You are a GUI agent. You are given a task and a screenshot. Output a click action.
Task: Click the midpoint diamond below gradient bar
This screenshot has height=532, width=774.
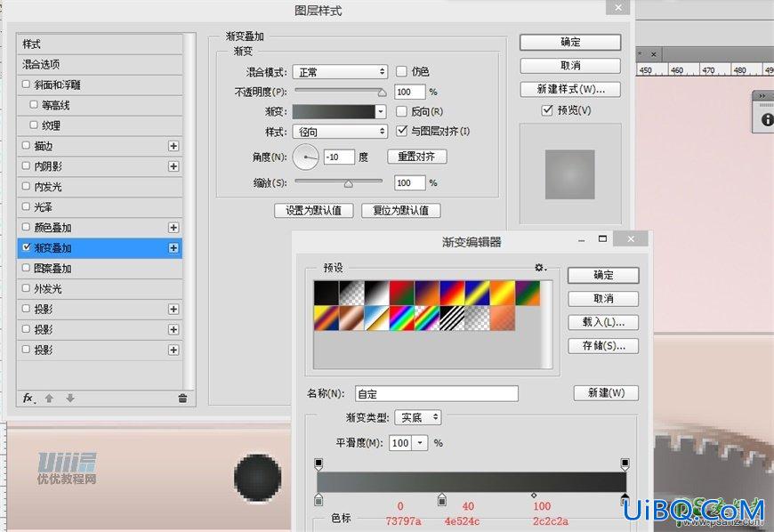534,495
